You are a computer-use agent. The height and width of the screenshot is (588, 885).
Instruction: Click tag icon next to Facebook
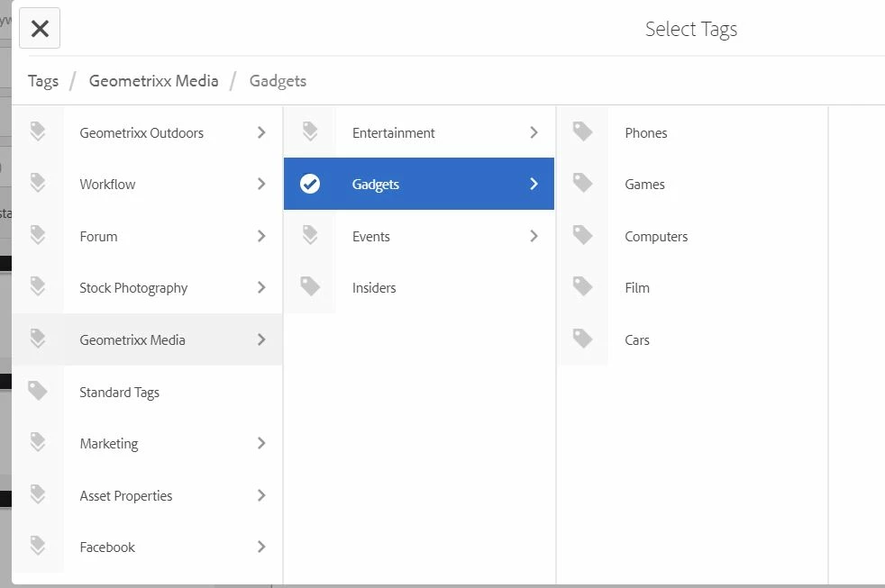(38, 546)
